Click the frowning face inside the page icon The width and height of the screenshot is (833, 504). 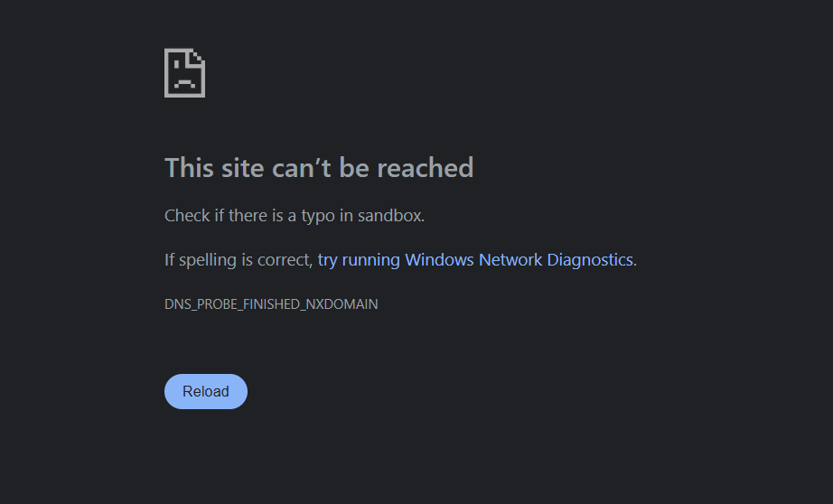click(183, 79)
